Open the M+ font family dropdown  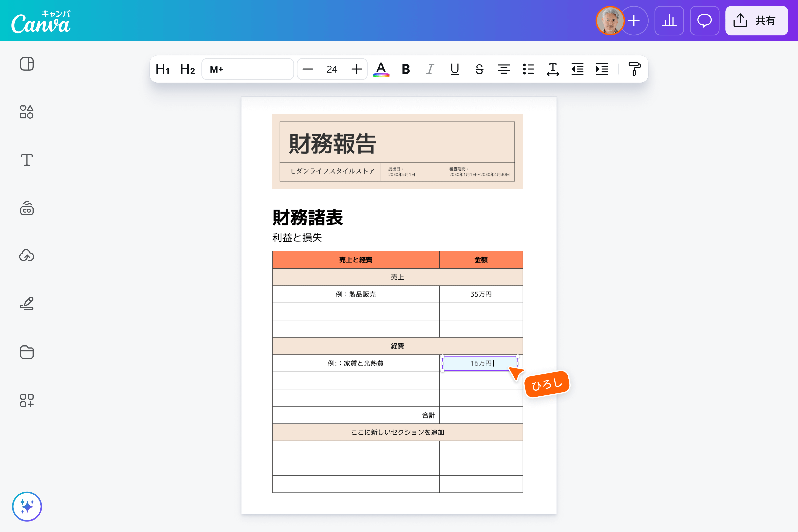coord(248,69)
